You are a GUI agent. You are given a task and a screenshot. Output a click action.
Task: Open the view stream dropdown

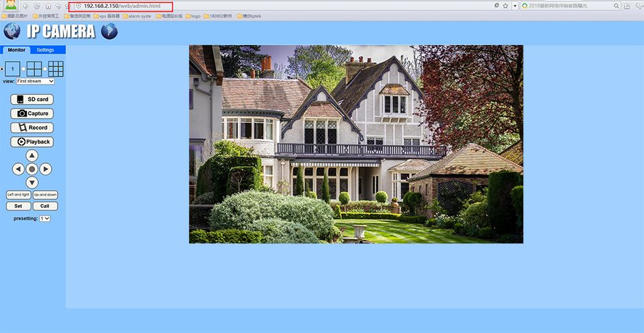36,81
